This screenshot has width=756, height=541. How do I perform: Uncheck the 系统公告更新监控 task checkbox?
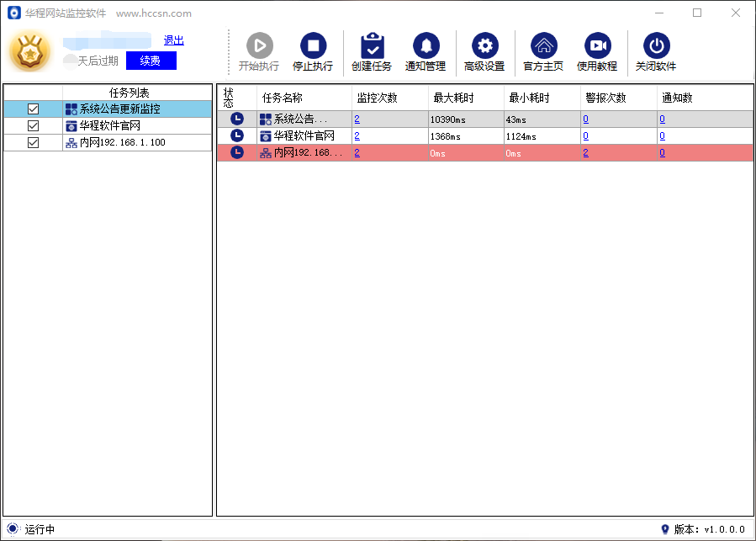click(34, 109)
